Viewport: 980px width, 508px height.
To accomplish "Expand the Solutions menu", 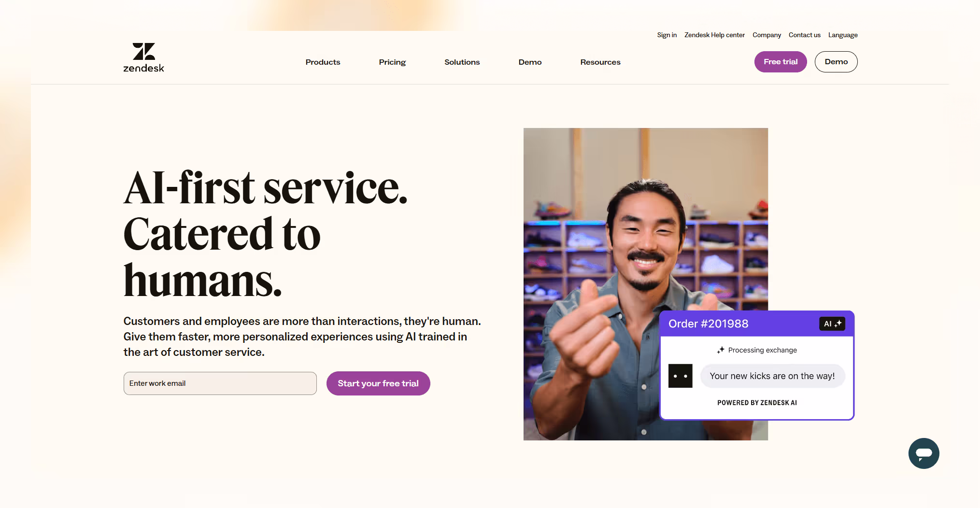I will tap(462, 62).
